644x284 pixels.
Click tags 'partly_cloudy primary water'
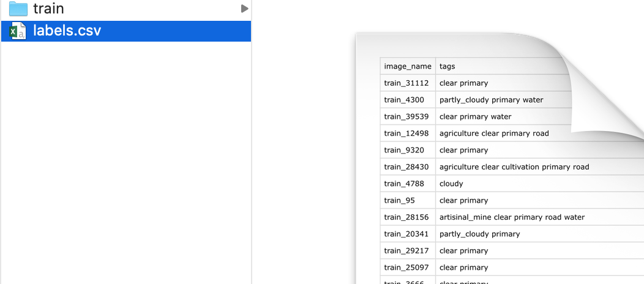[x=491, y=100]
